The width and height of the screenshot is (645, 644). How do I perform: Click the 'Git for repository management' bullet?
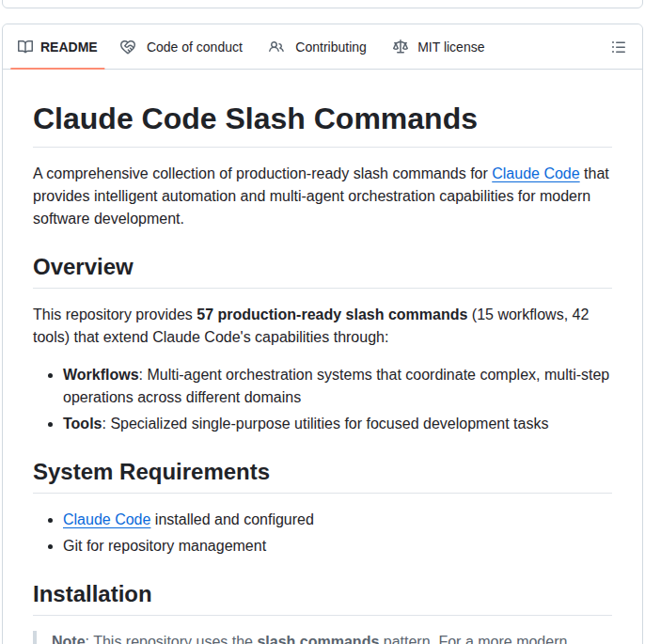click(165, 545)
